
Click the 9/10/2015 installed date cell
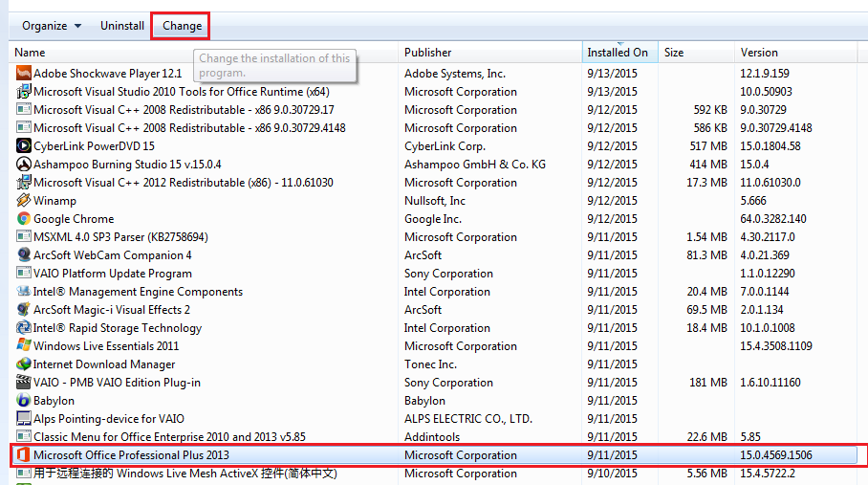(x=612, y=474)
